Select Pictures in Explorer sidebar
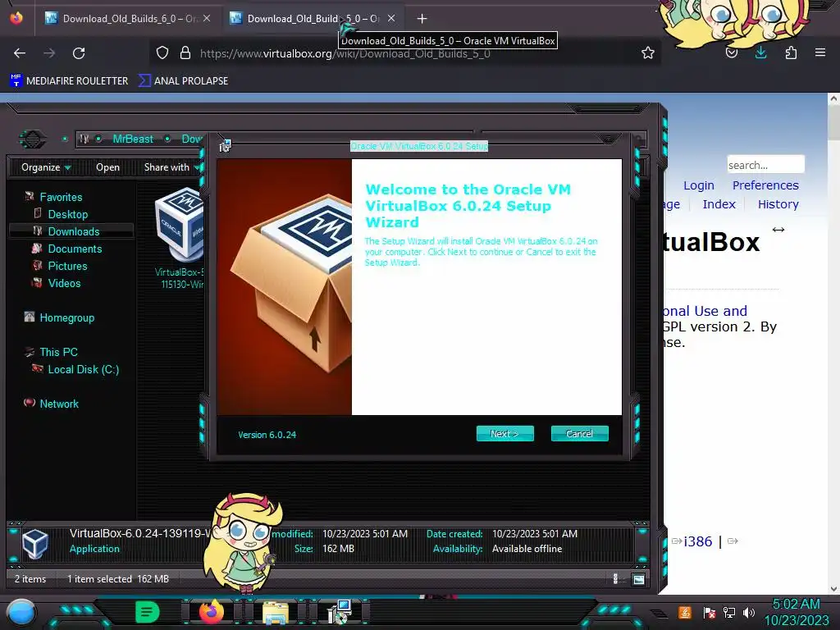840x630 pixels. pyautogui.click(x=67, y=266)
